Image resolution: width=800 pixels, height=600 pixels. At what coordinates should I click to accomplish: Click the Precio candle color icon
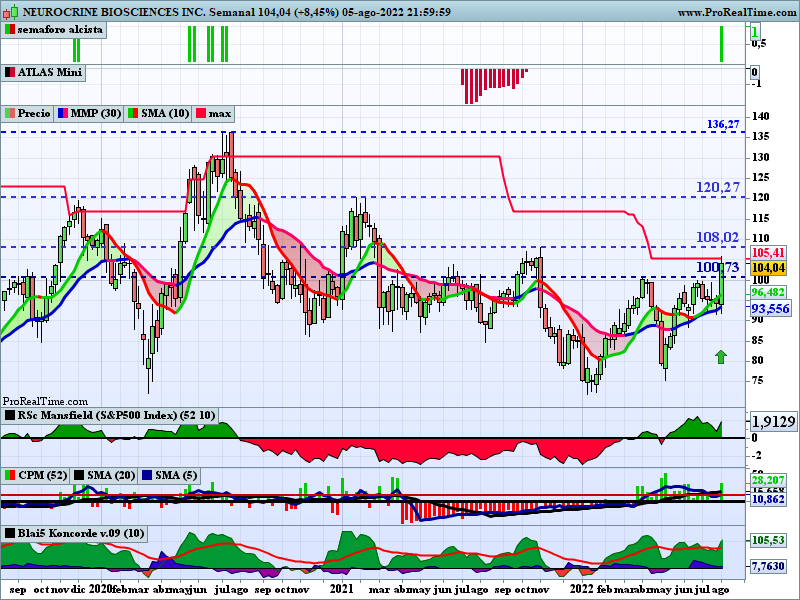pyautogui.click(x=10, y=113)
